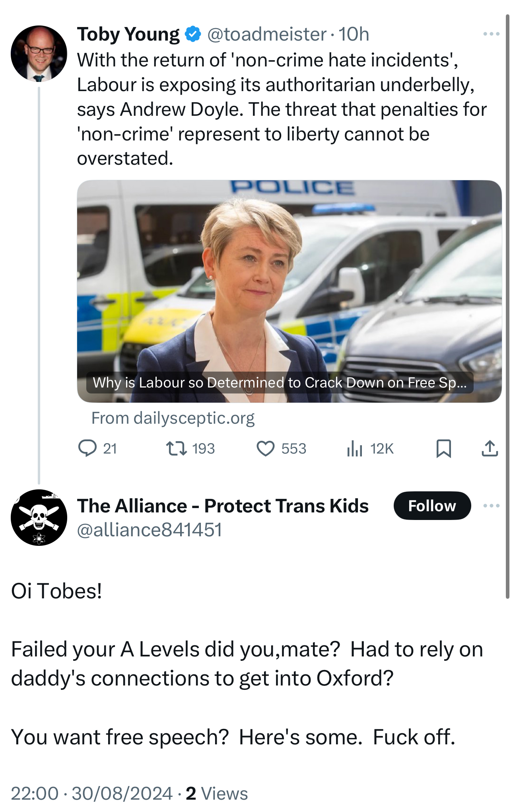513x812 pixels.
Task: Open Toby Young's profile picture
Action: pos(39,54)
